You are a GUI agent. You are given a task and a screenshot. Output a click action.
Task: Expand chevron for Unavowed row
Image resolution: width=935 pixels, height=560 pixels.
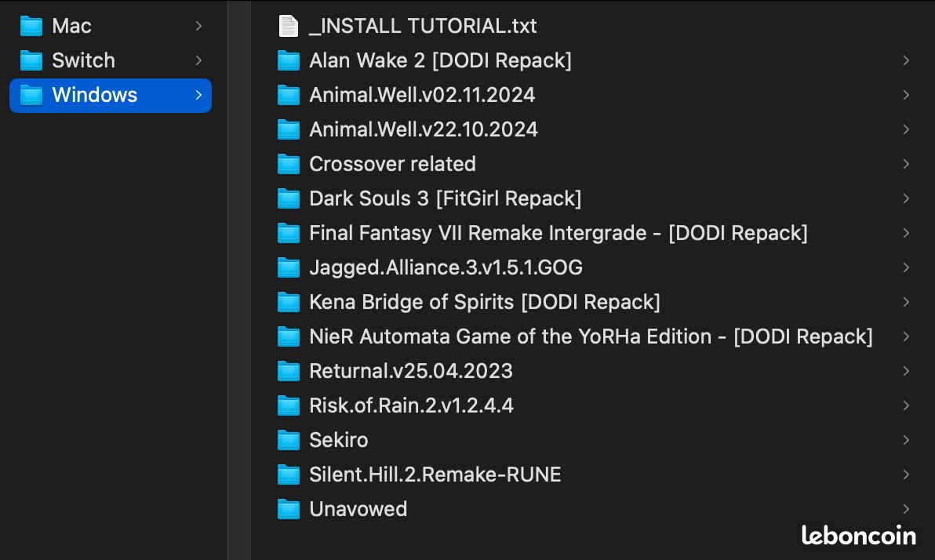tap(906, 510)
